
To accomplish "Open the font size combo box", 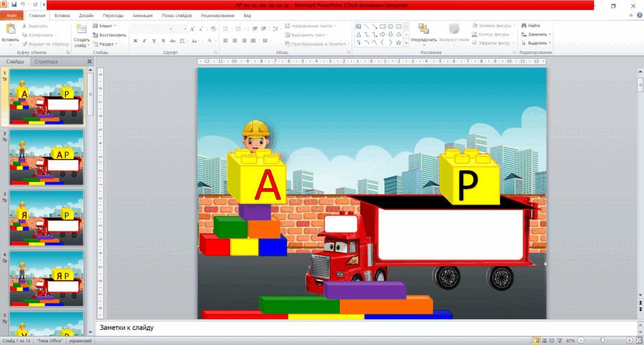I will click(x=180, y=29).
